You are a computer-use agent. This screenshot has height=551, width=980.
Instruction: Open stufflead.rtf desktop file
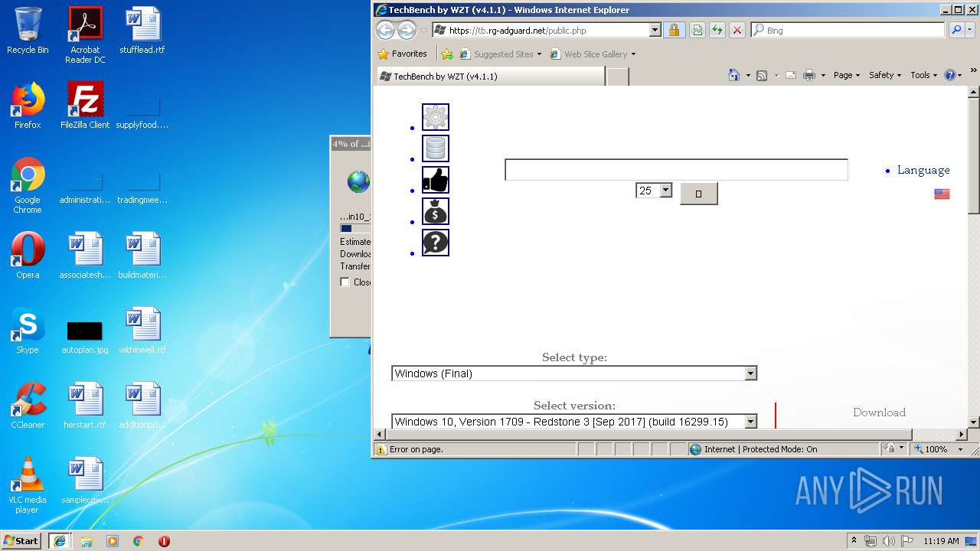(x=142, y=31)
